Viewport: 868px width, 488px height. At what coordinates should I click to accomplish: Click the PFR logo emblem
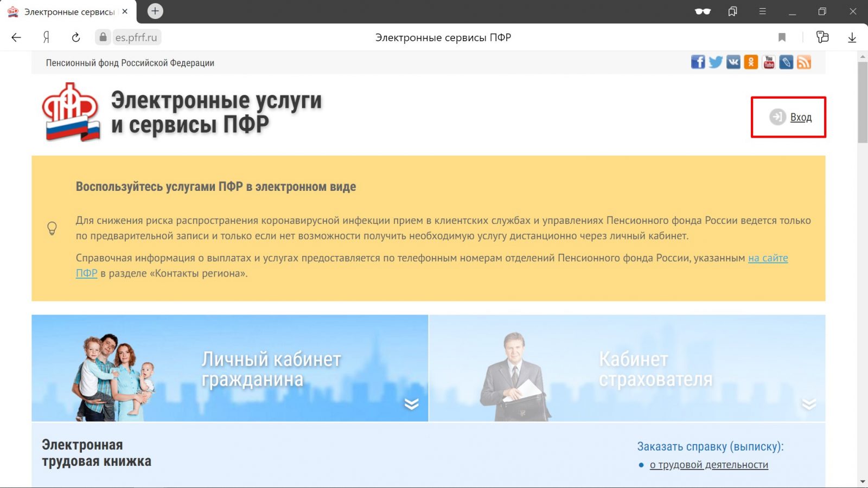pyautogui.click(x=71, y=112)
